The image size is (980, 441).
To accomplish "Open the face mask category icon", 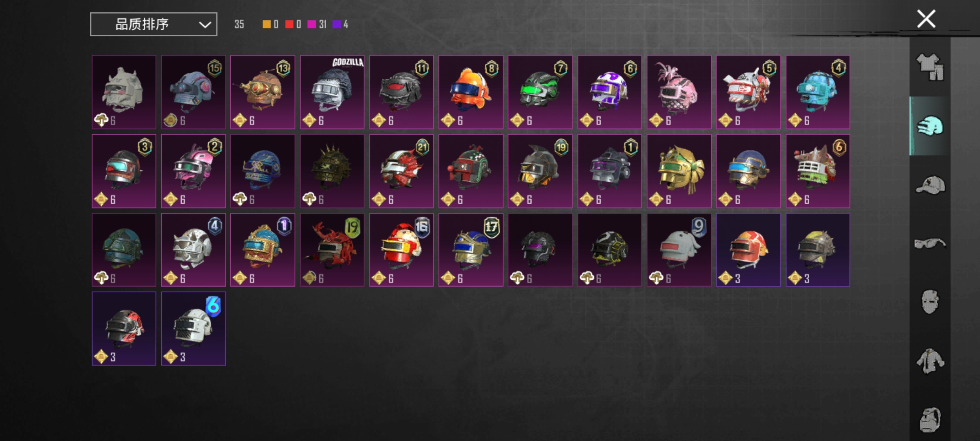I will pyautogui.click(x=930, y=302).
